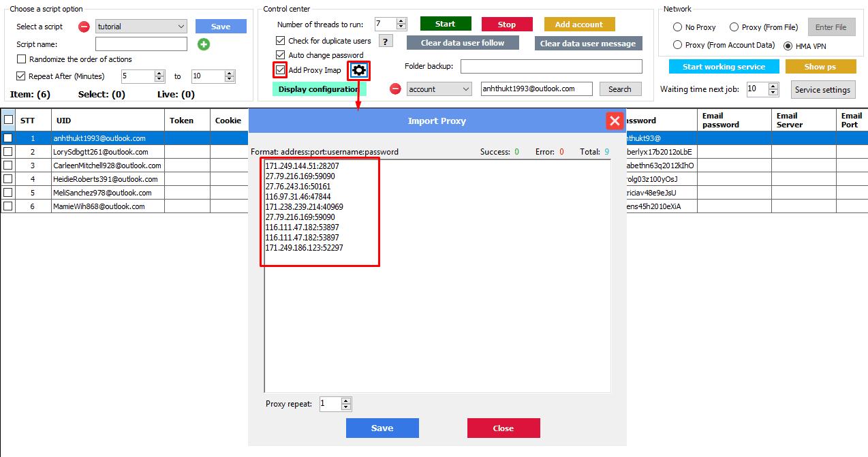Click the green plus icon beside script name

(x=204, y=44)
